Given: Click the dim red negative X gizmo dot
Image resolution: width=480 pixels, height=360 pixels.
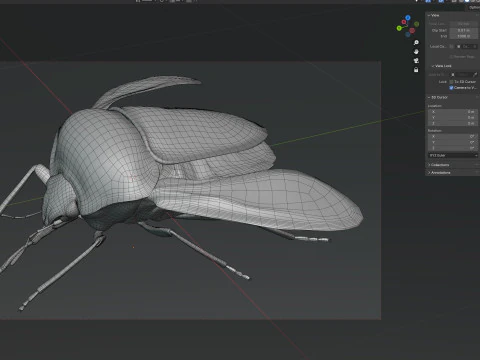Looking at the screenshot, I should pos(412,31).
